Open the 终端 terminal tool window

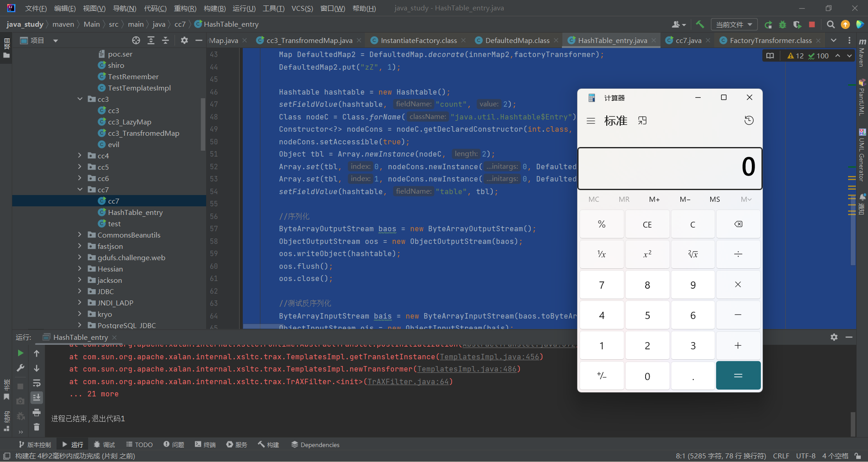[205, 445]
